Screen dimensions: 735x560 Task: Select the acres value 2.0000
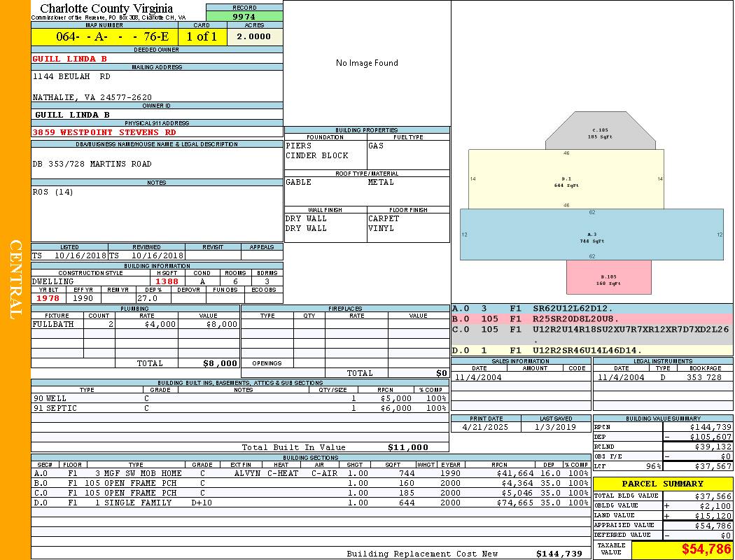click(253, 36)
